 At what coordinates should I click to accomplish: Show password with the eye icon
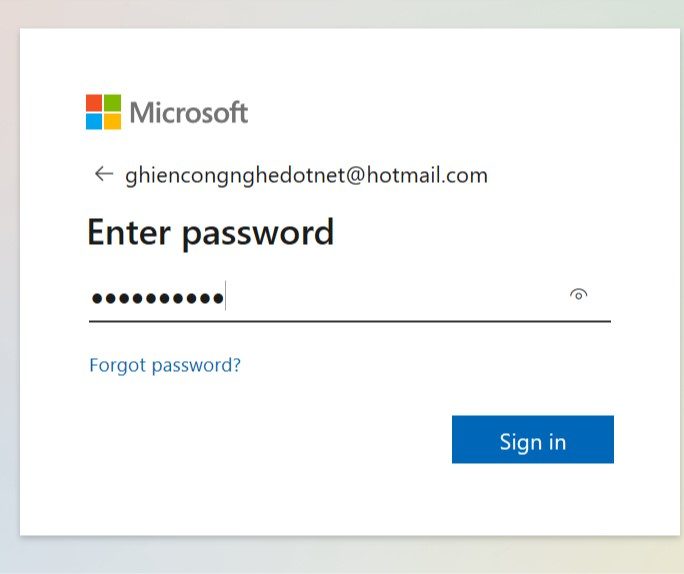[x=578, y=295]
